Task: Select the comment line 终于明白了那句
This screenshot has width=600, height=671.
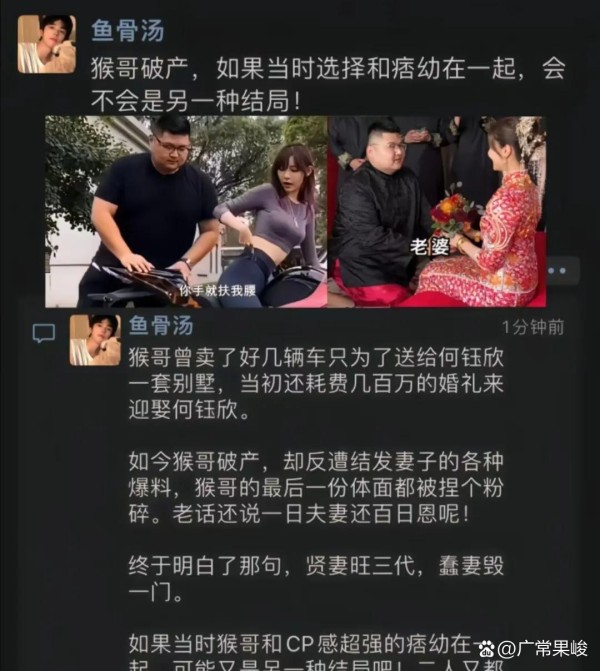Action: (316, 579)
